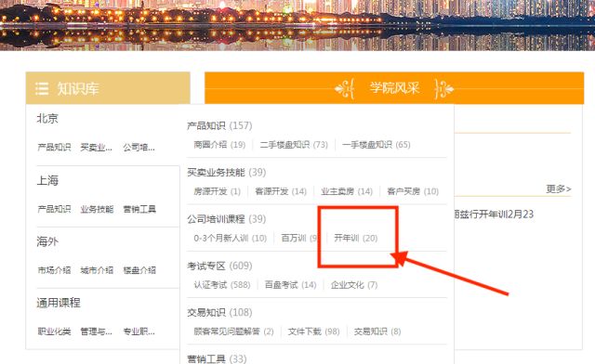
Task: Open the 二手楼盘知识 (73) subcategory
Action: (294, 145)
